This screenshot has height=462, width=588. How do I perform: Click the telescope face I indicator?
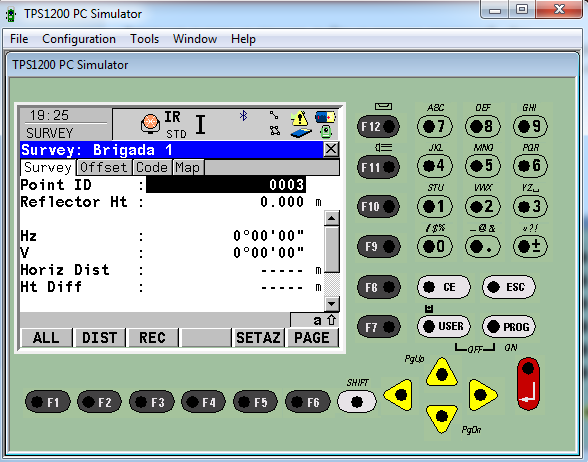click(x=201, y=124)
